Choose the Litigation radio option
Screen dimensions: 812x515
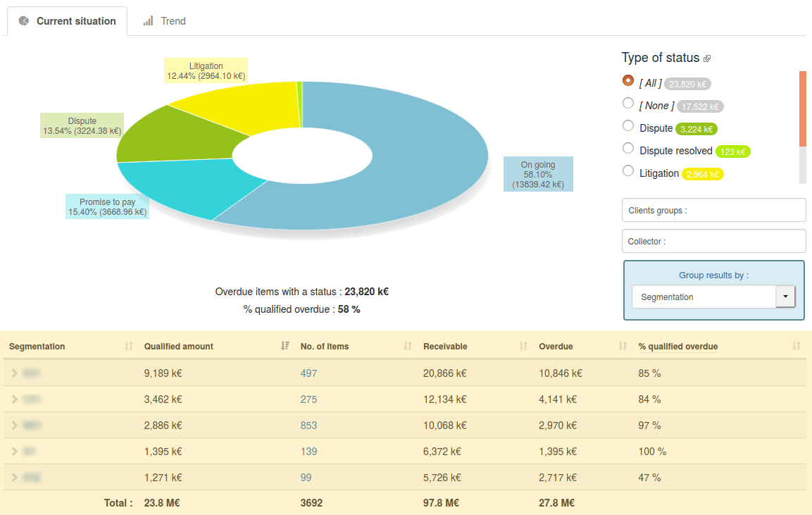point(628,170)
